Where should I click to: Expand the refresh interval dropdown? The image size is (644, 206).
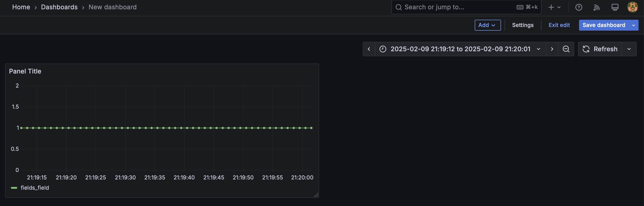(629, 49)
